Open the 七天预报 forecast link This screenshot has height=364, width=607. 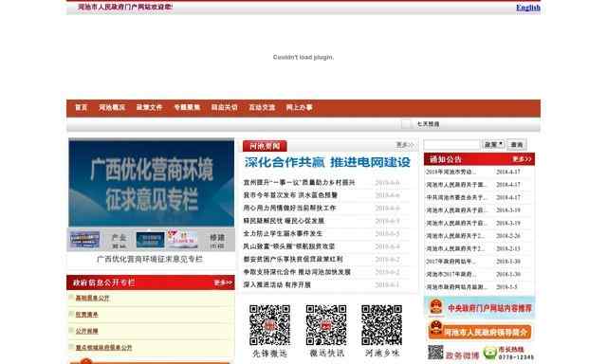(428, 124)
